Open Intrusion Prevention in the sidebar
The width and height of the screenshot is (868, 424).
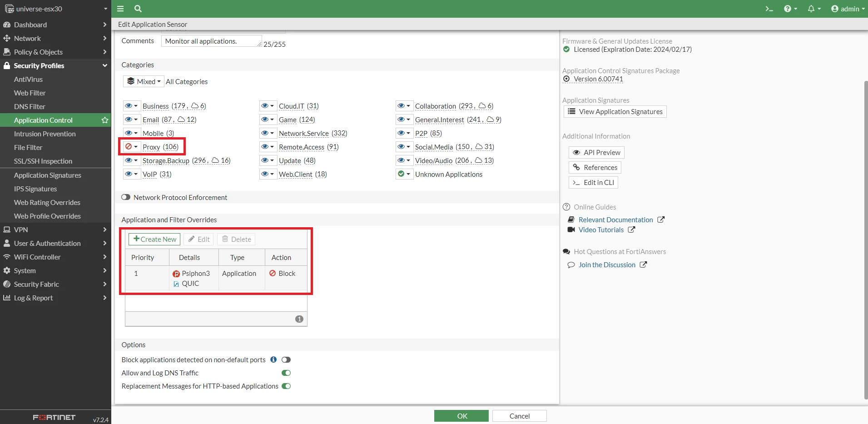pos(45,134)
